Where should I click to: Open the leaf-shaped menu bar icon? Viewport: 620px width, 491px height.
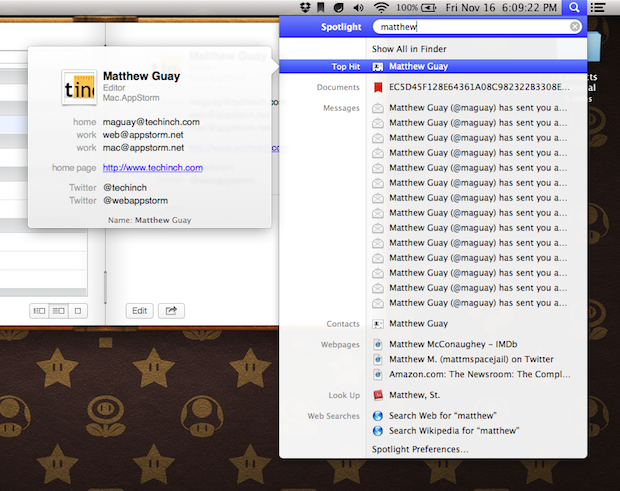tap(338, 7)
